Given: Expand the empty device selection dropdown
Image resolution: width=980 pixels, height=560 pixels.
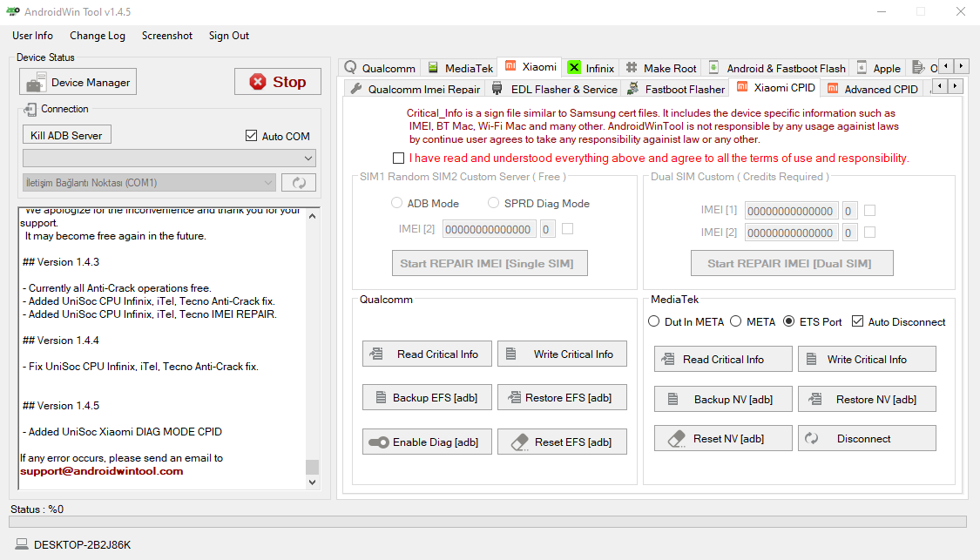Looking at the screenshot, I should point(169,158).
